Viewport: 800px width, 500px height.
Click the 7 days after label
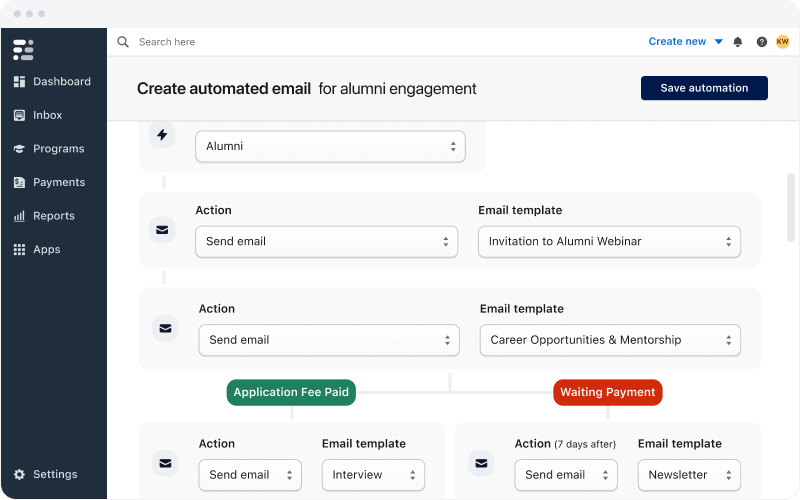tap(585, 444)
